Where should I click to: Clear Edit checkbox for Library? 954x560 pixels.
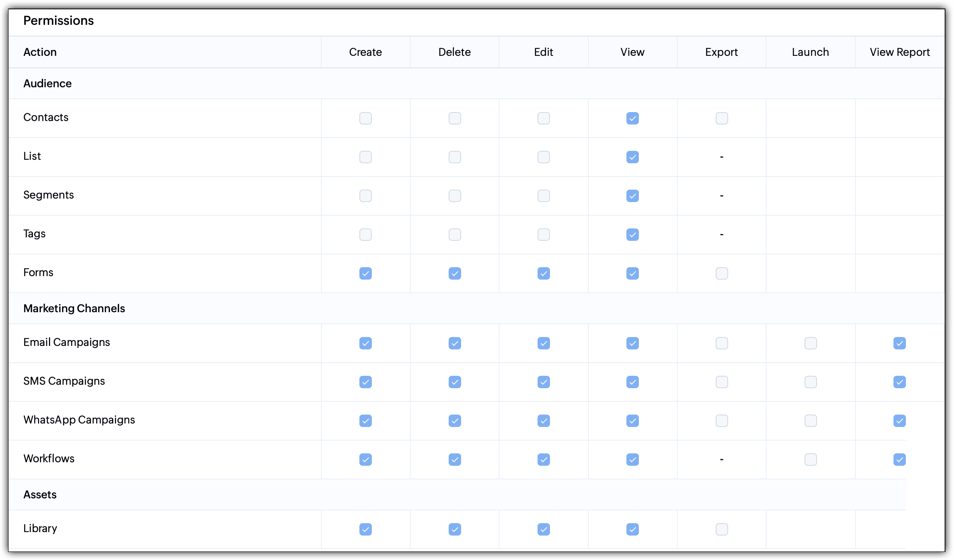543,529
